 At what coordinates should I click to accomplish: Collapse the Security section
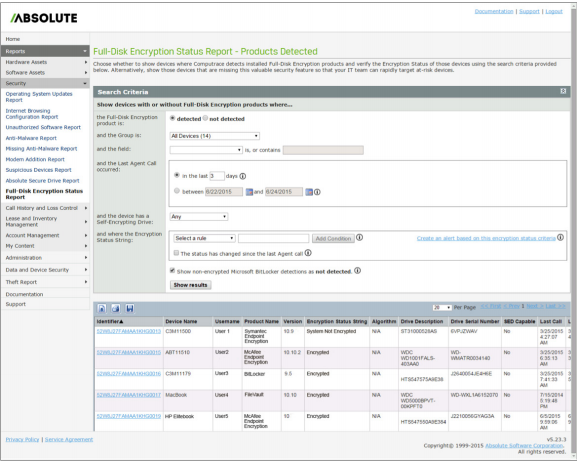point(45,83)
